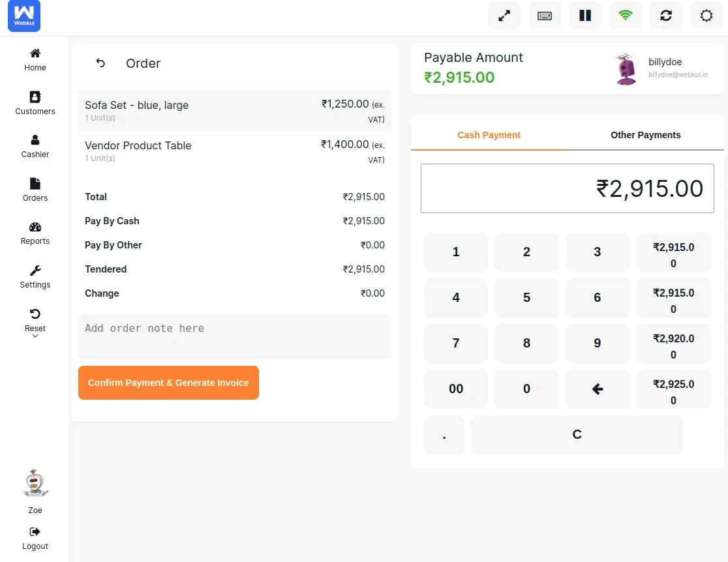Screen dimensions: 728x562
Task: Navigate to Customers in the sidebar
Action: (x=35, y=102)
